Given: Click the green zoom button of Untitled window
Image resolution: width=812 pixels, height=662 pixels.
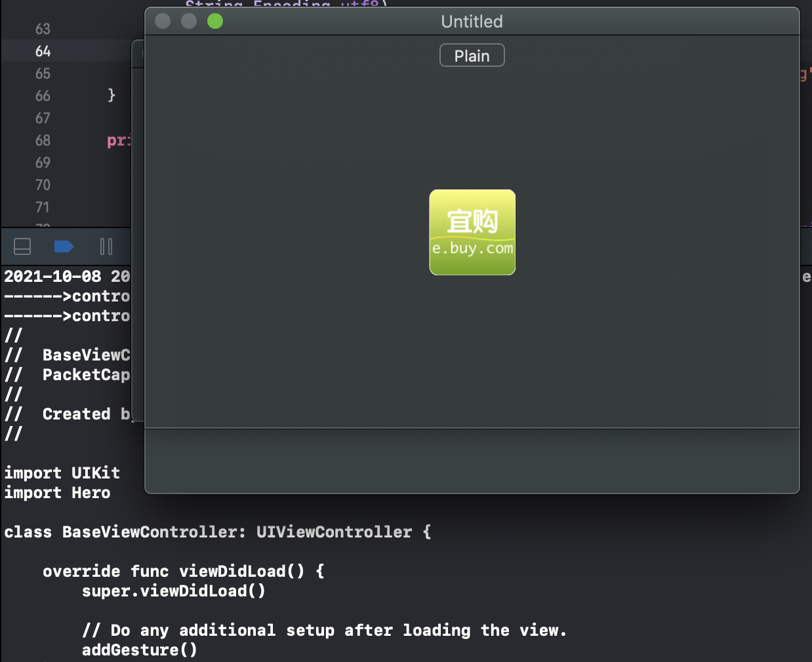Looking at the screenshot, I should point(215,22).
